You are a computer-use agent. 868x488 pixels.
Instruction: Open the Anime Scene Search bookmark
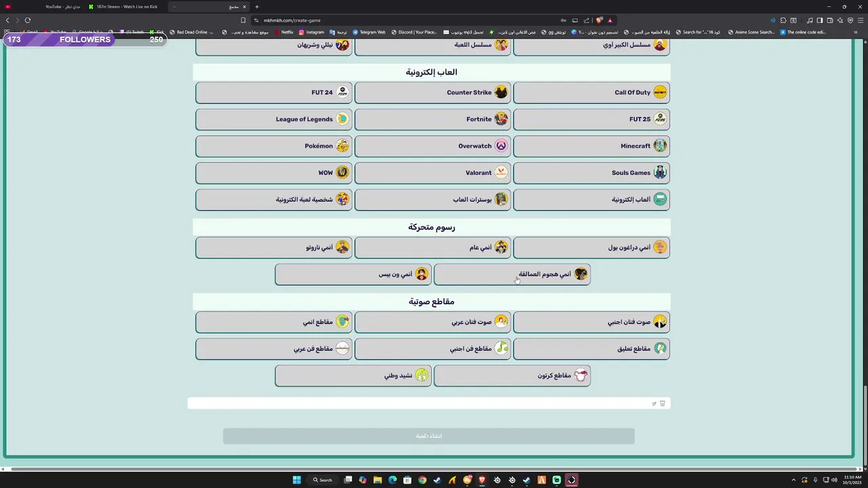pos(750,32)
